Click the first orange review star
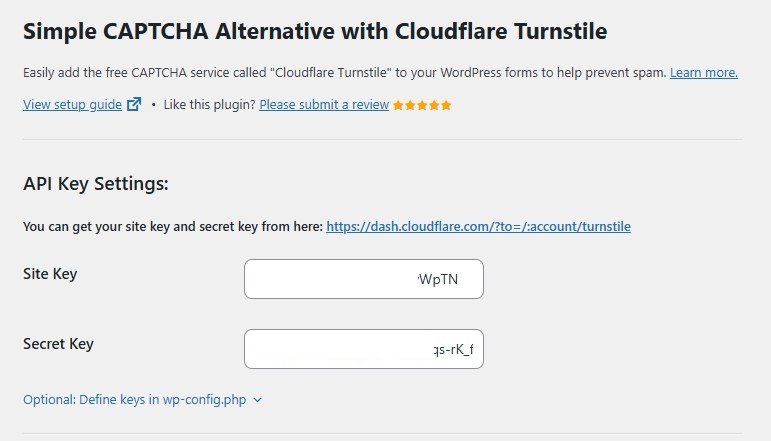This screenshot has height=441, width=771. (398, 105)
